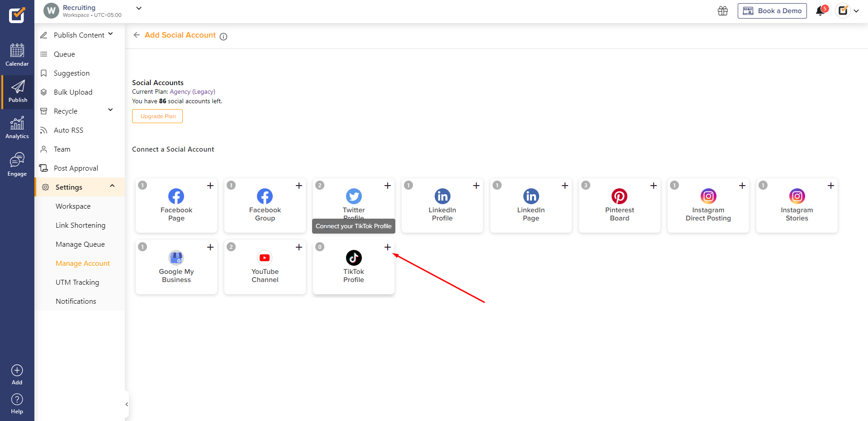
Task: Click the Upgrade Plan button
Action: (157, 116)
